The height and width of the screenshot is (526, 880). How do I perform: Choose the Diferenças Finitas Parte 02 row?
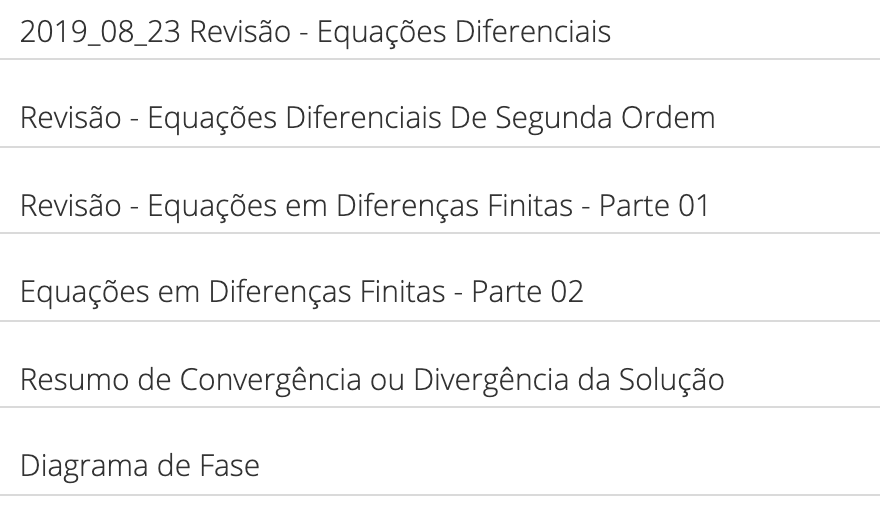(440, 277)
